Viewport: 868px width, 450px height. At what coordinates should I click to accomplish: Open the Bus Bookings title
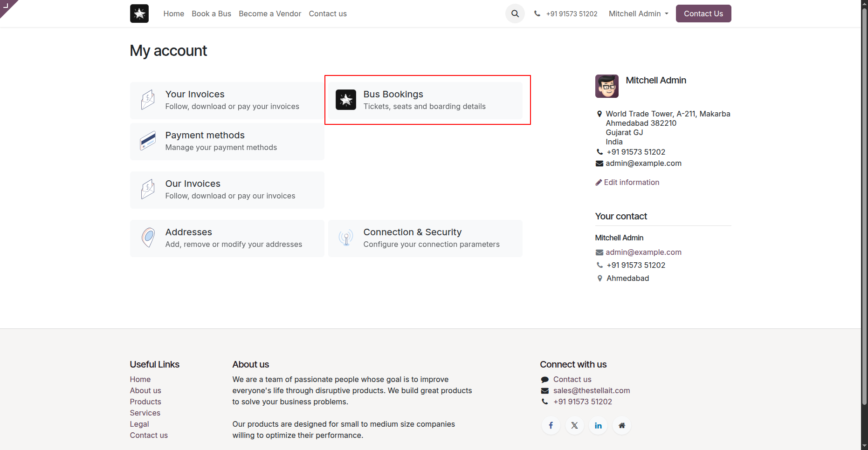pos(393,94)
